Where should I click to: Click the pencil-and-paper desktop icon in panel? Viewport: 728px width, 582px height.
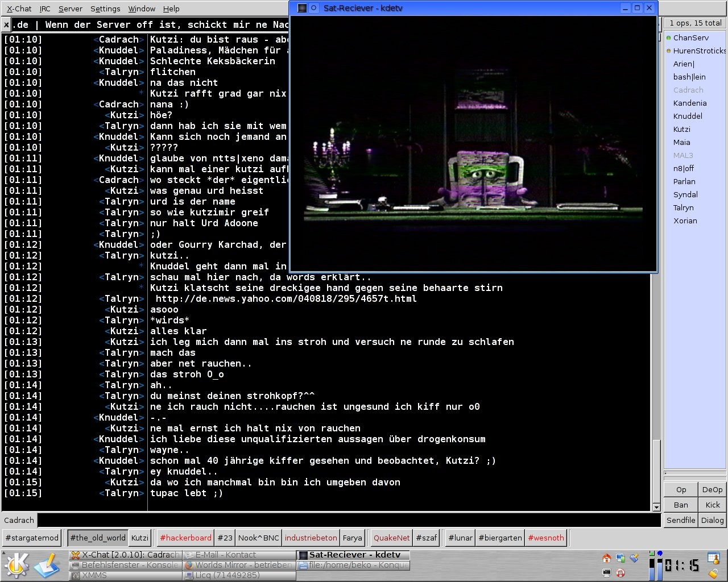[47, 566]
